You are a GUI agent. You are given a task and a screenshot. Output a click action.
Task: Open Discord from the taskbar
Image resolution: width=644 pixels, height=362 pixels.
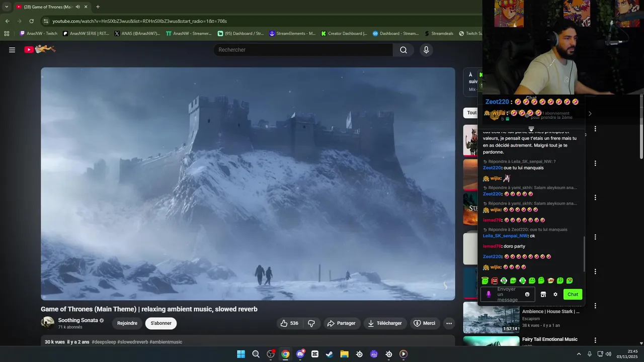click(300, 354)
